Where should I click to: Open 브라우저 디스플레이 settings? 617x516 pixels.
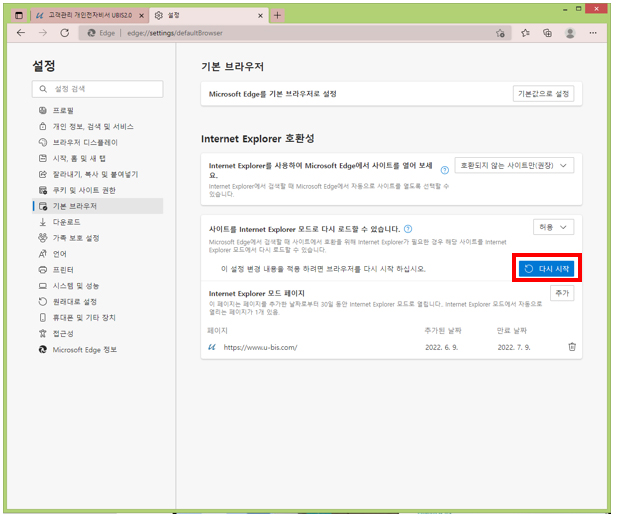click(x=98, y=142)
